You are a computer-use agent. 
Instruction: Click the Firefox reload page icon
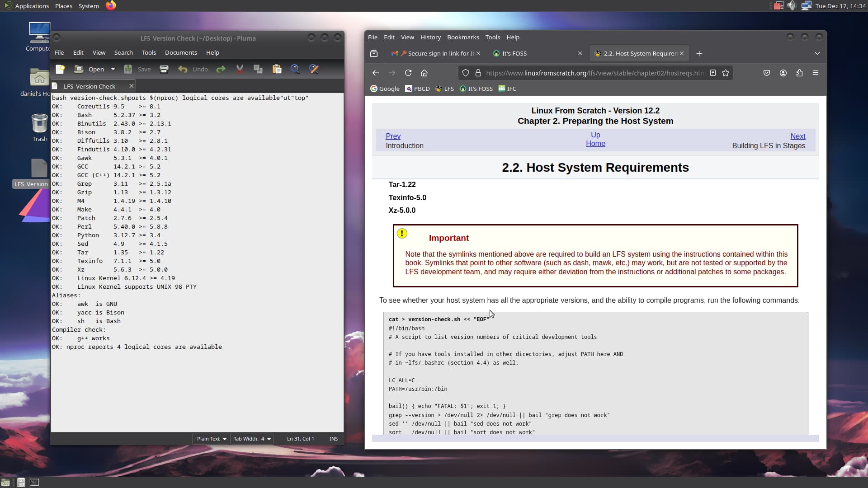click(408, 73)
